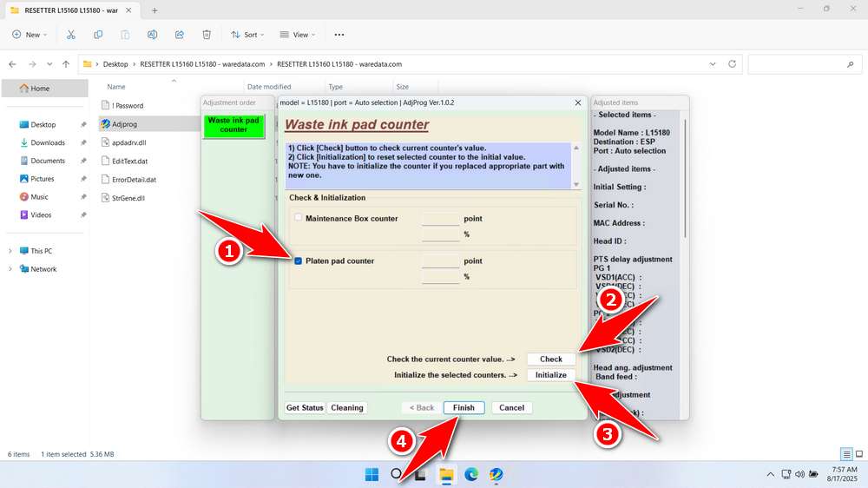This screenshot has width=868, height=488.
Task: Click the Cancel button in AdjProg
Action: [x=511, y=408]
